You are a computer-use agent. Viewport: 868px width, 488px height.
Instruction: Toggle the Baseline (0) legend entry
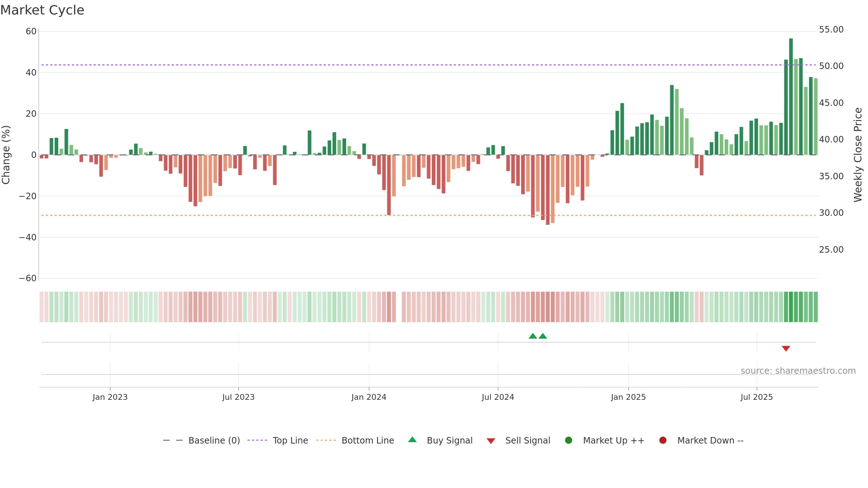tap(201, 440)
